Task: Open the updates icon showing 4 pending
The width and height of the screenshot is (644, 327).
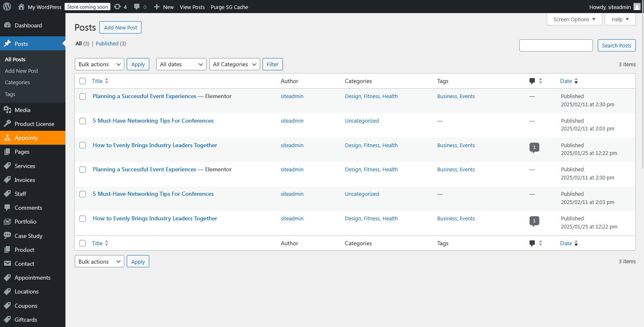Action: 118,7
